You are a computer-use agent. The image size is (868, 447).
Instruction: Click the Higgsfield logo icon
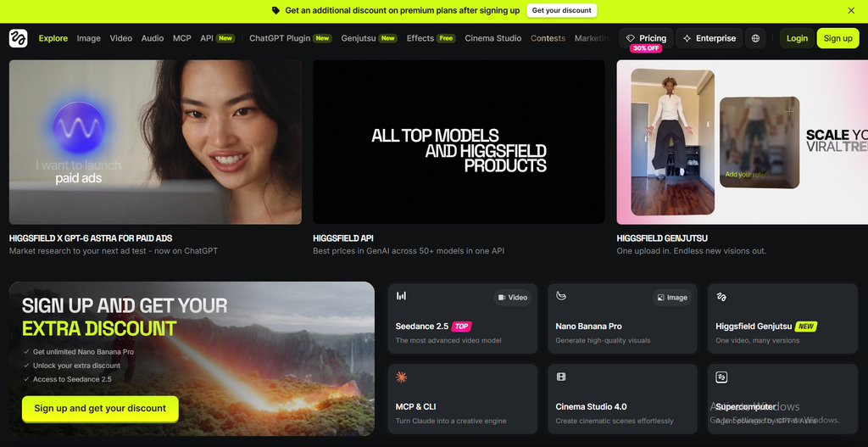tap(19, 38)
